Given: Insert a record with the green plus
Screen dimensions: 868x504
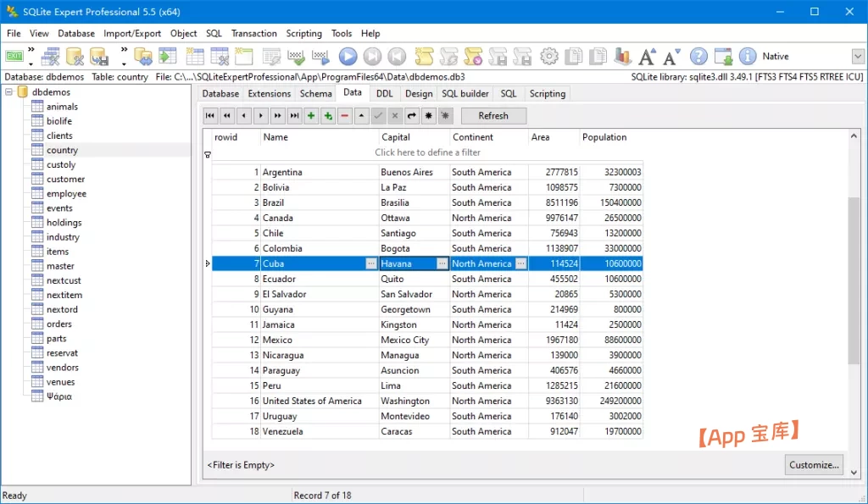Looking at the screenshot, I should click(x=311, y=116).
